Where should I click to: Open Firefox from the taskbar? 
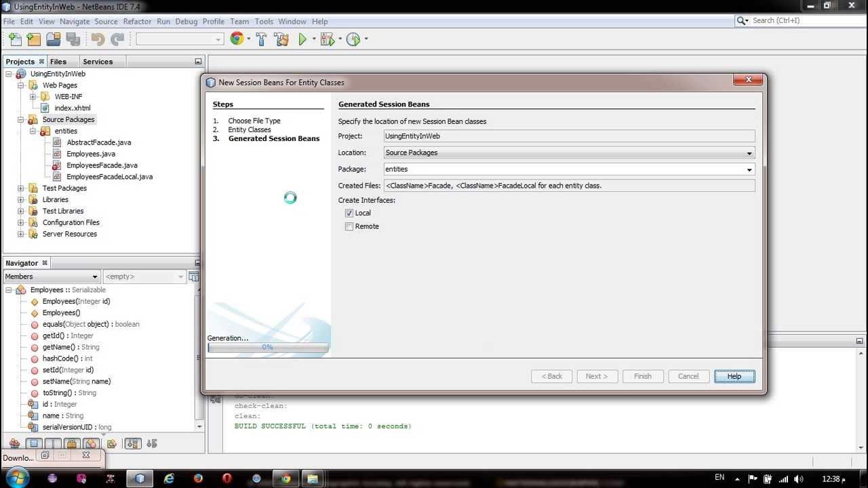pos(198,479)
